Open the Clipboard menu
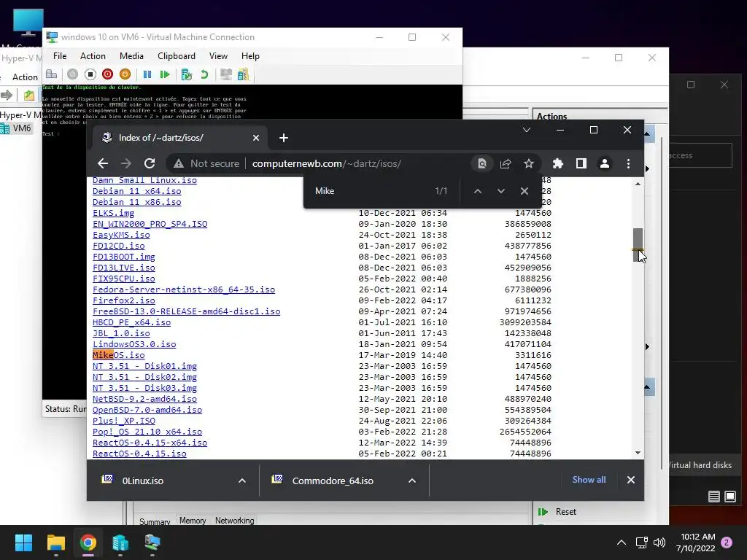The height and width of the screenshot is (560, 747). point(177,56)
